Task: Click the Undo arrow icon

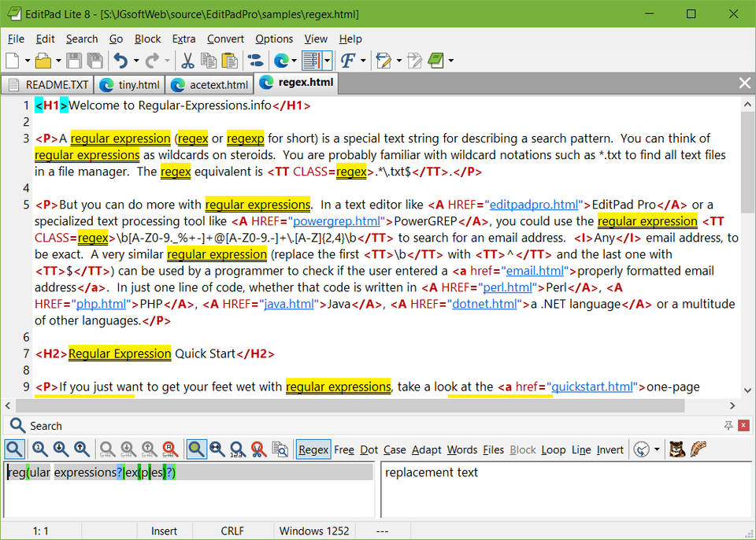Action: pos(120,61)
